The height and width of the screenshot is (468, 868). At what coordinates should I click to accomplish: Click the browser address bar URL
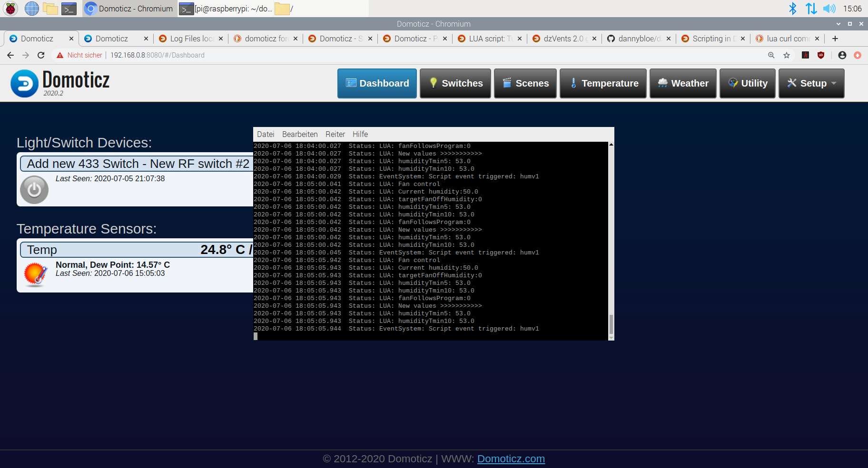tap(158, 55)
